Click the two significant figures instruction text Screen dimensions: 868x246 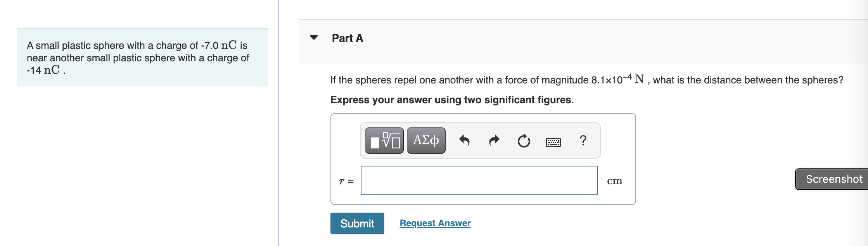pyautogui.click(x=452, y=100)
